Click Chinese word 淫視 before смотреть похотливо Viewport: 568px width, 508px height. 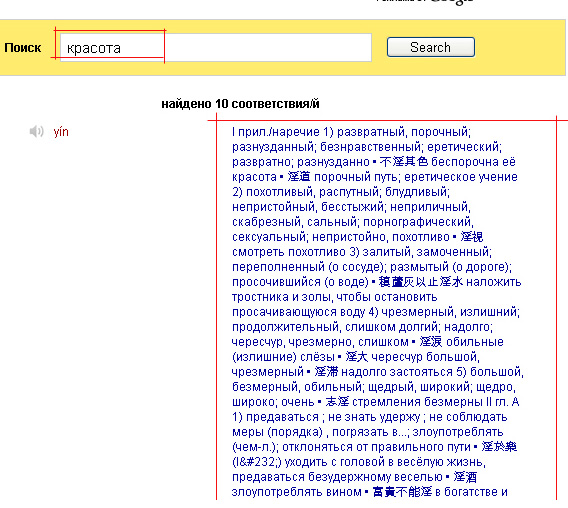[x=472, y=237]
